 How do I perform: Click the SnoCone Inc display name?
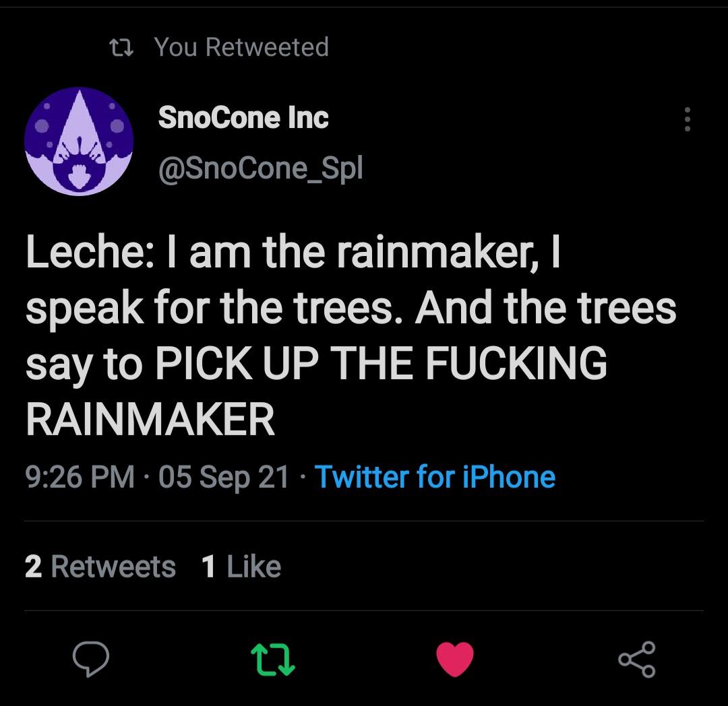click(243, 117)
